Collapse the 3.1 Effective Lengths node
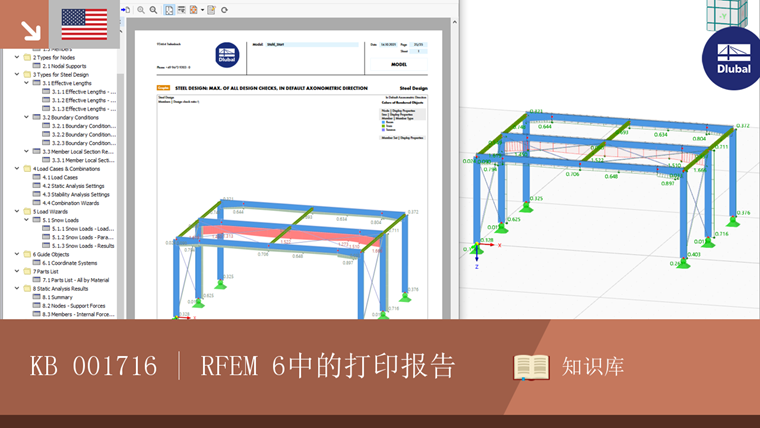760x428 pixels. (x=26, y=83)
